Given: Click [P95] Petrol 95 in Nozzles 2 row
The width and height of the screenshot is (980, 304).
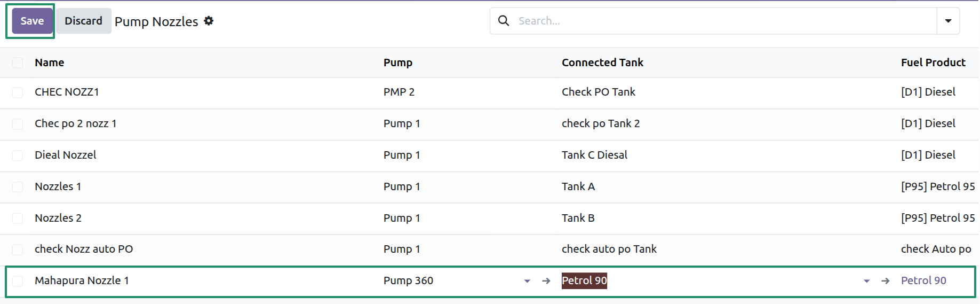Looking at the screenshot, I should tap(938, 218).
